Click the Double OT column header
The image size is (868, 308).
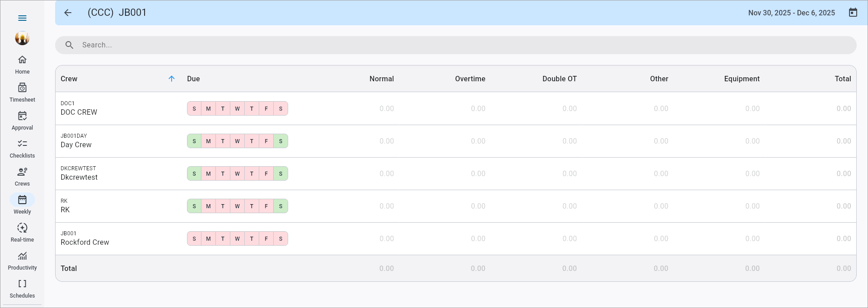point(560,79)
